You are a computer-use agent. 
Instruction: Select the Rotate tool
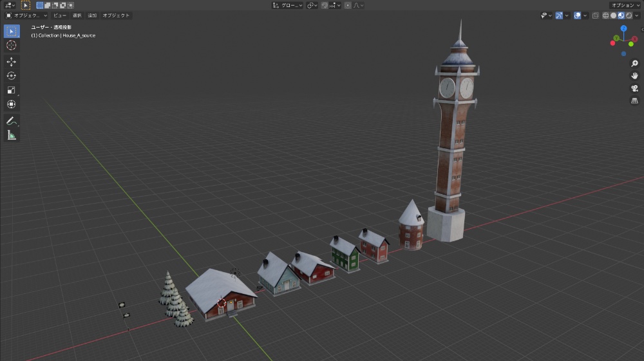click(12, 76)
